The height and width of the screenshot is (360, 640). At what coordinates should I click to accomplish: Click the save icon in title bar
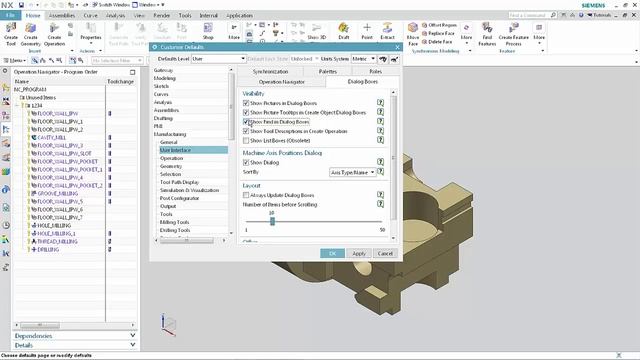pos(21,5)
